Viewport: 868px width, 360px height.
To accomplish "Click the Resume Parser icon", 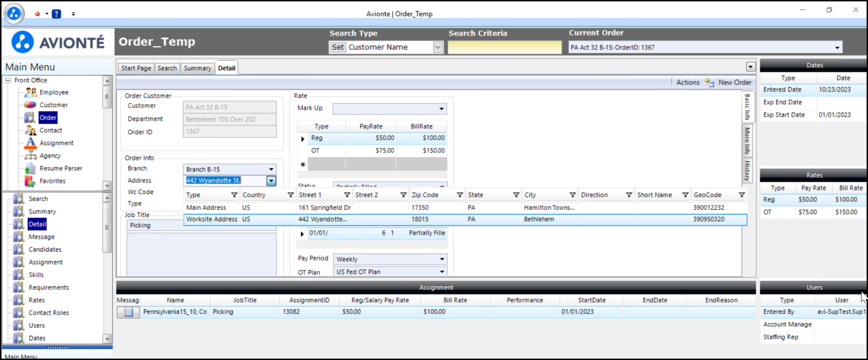I will pyautogui.click(x=30, y=168).
